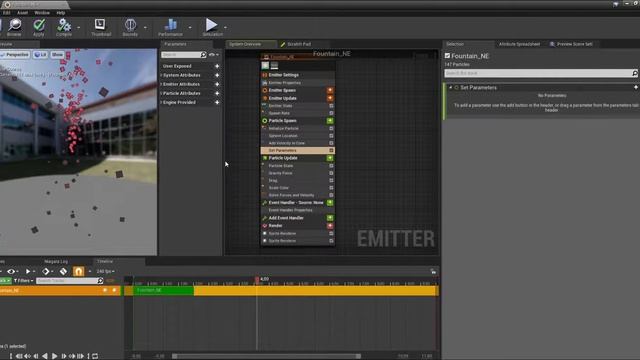Click the timeline Play reverse button

(44, 356)
